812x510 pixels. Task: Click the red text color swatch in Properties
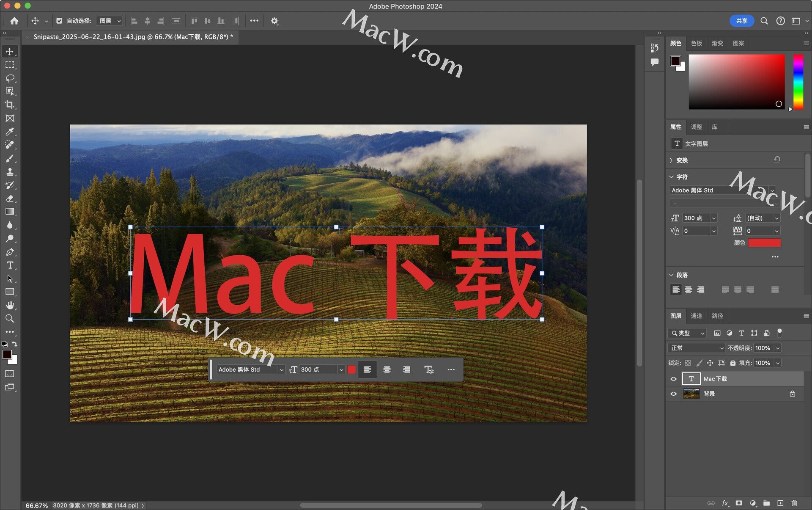click(x=764, y=243)
